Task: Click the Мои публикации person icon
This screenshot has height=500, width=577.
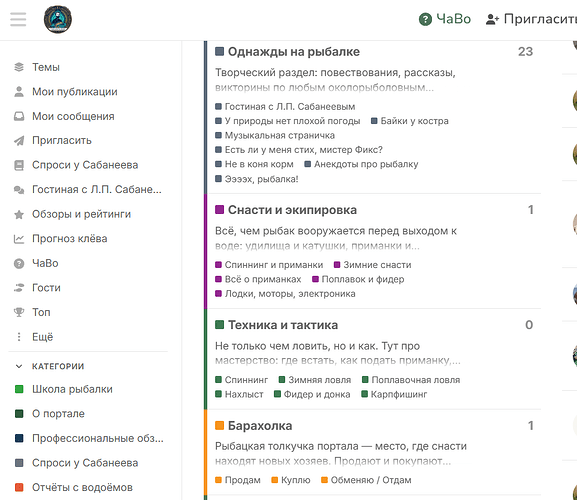Action: (19, 92)
